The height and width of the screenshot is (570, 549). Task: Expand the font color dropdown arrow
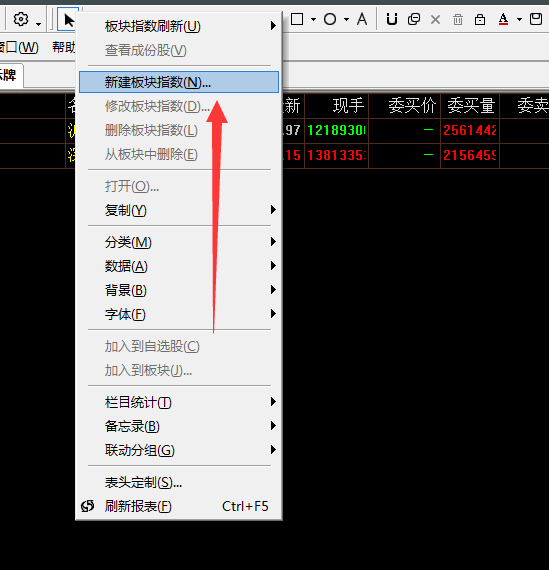(519, 19)
